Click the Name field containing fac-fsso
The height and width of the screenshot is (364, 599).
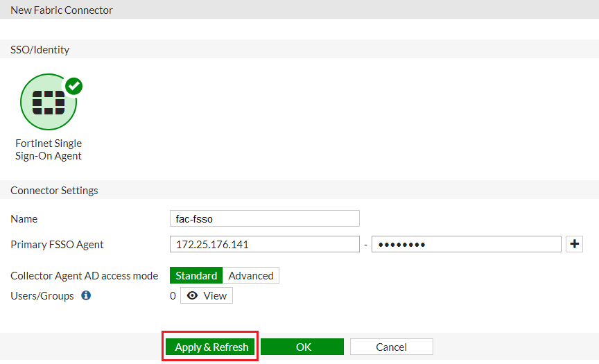264,218
